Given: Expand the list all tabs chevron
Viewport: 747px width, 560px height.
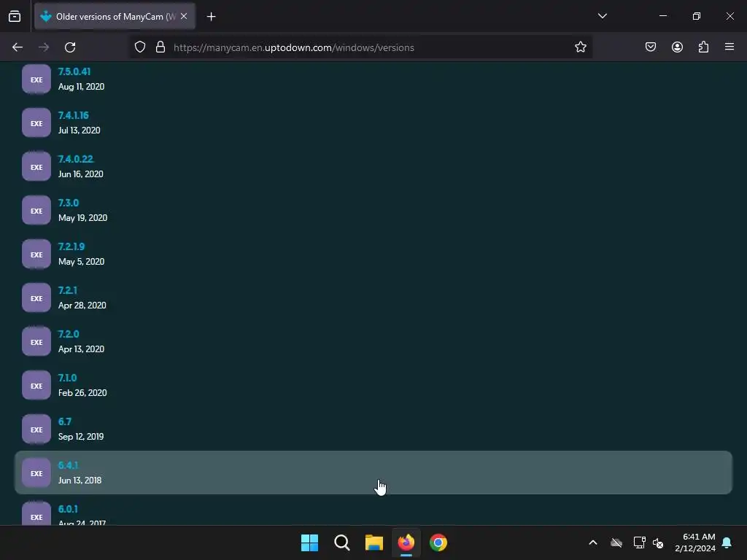Looking at the screenshot, I should click(x=602, y=16).
